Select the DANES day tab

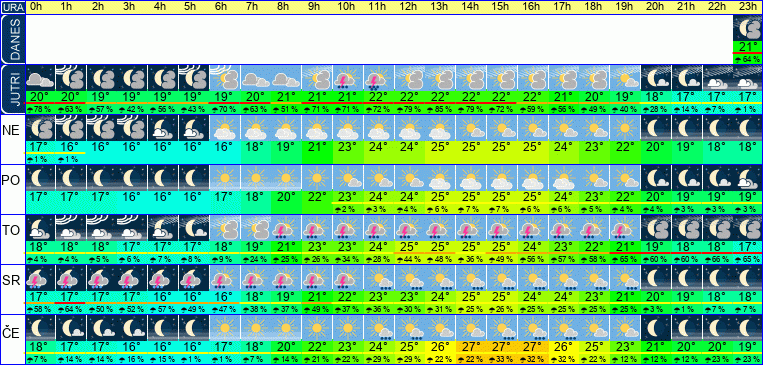(12, 39)
